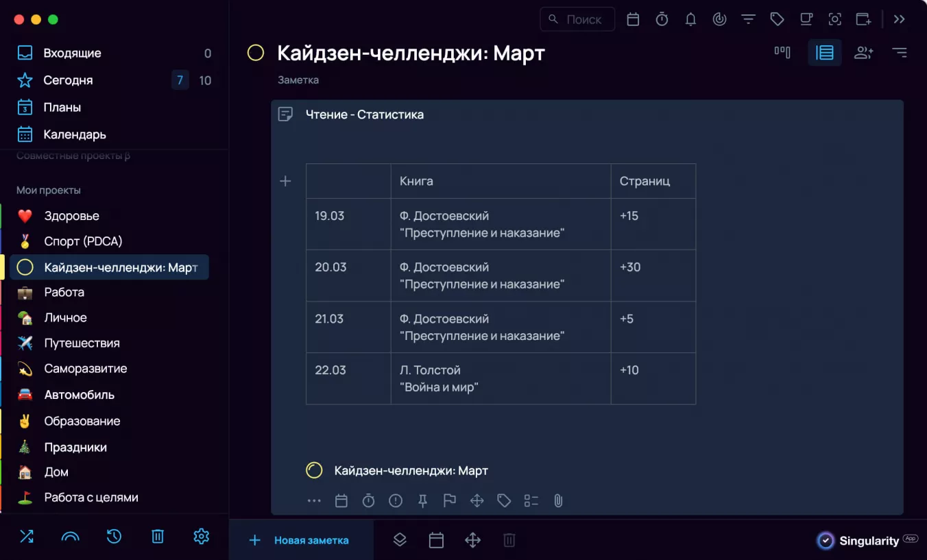This screenshot has width=927, height=560.
Task: Click the Л. Толстой Война и мир cell
Action: point(501,378)
